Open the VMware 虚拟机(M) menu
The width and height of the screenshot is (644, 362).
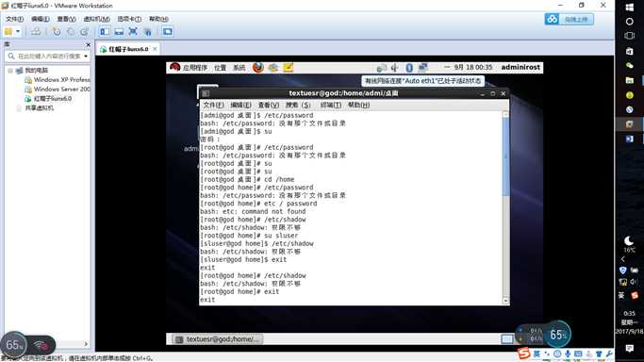(96, 19)
